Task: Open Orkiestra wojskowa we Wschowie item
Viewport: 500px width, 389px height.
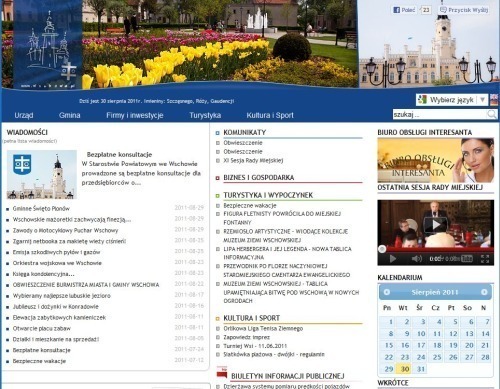Action: (57, 263)
